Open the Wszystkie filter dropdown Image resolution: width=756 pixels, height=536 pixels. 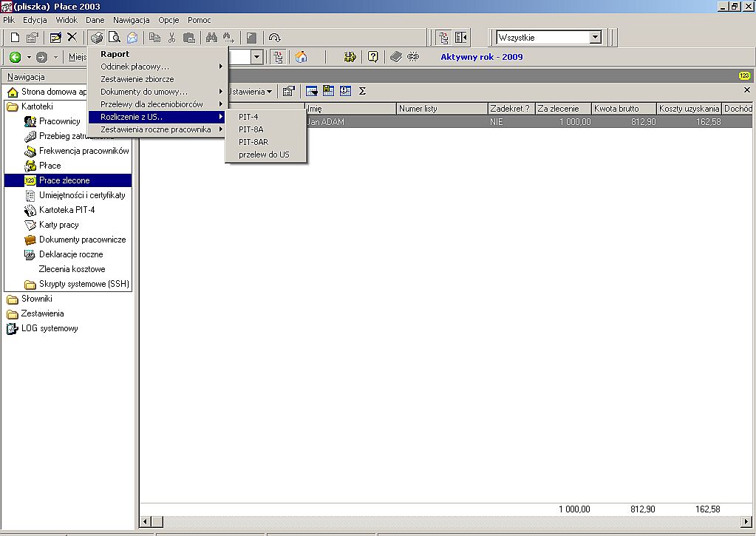[596, 38]
